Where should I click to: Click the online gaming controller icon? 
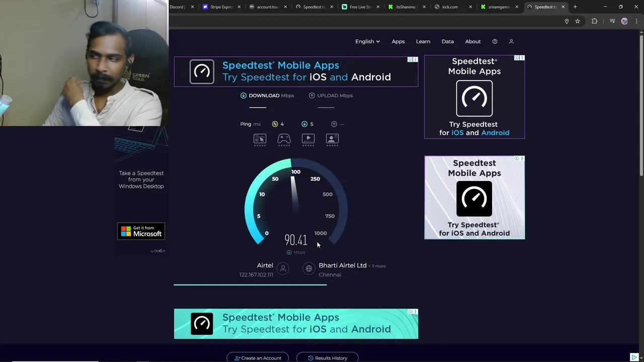(284, 139)
